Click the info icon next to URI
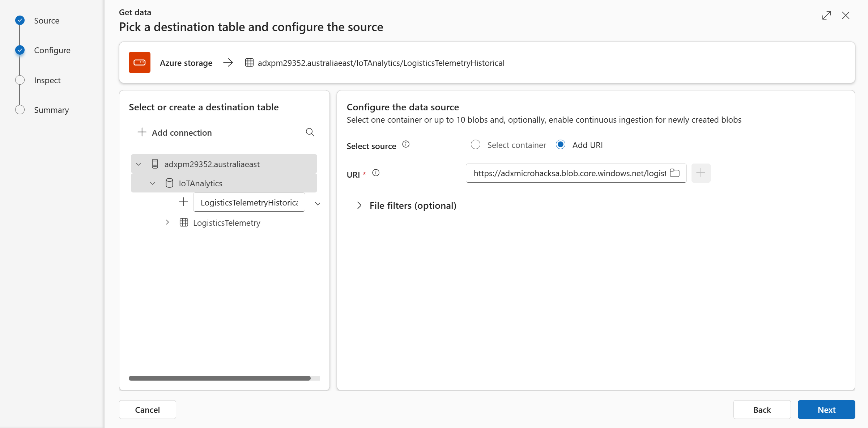 click(x=376, y=173)
